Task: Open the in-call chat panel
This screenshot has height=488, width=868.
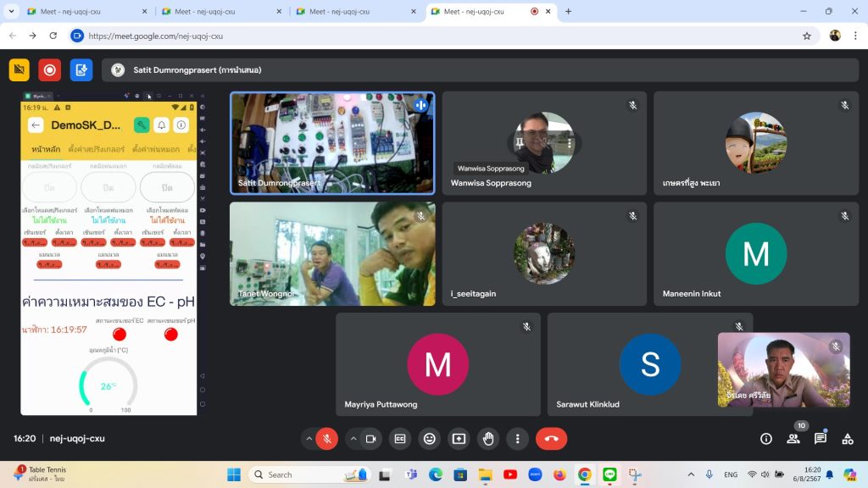Action: (821, 439)
